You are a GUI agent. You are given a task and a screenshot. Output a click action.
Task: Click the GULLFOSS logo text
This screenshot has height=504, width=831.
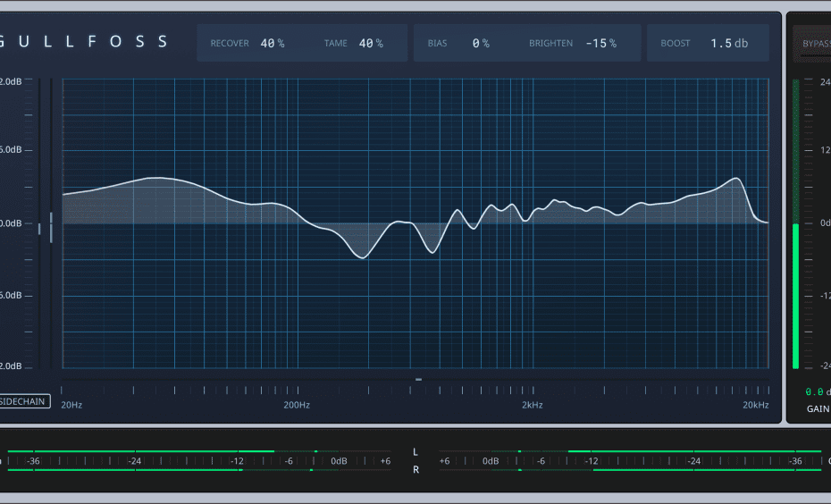86,42
